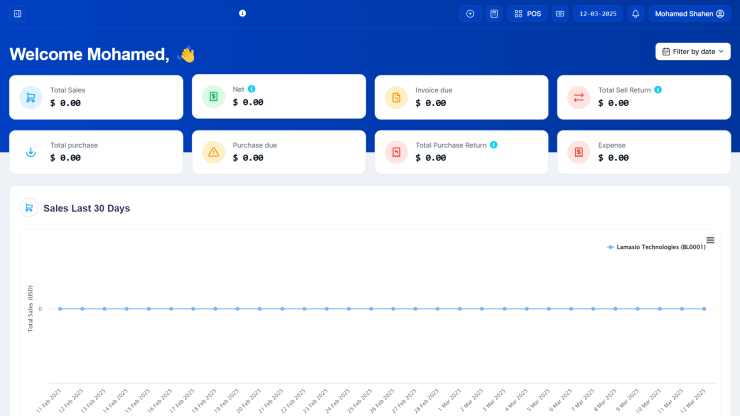Screen dimensions: 740x416
Task: Click the add shortcut plus icon
Action: 470,14
